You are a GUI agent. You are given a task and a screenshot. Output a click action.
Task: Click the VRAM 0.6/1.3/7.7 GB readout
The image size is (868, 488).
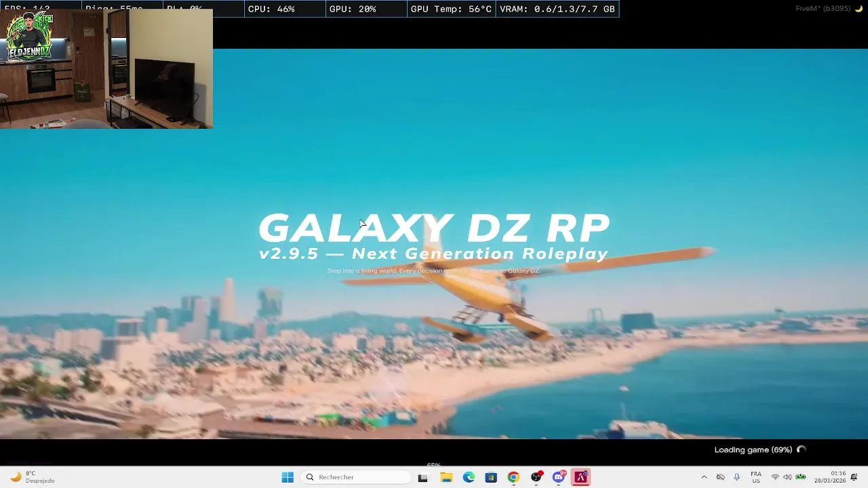click(x=557, y=9)
